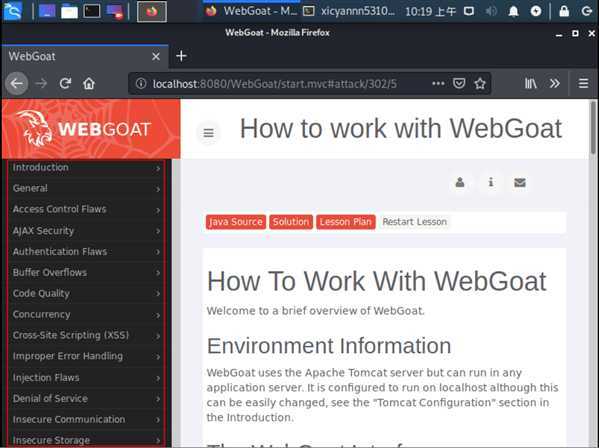This screenshot has height=448, width=599.
Task: Show site information icon in the address bar
Action: 141,83
